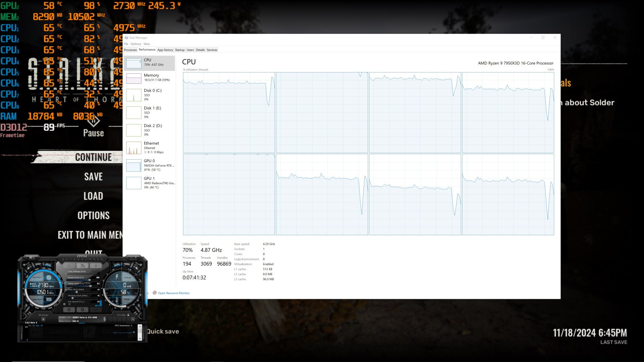Select Ethernet in Task Manager sidebar
This screenshot has width=644, height=362.
pyautogui.click(x=149, y=147)
